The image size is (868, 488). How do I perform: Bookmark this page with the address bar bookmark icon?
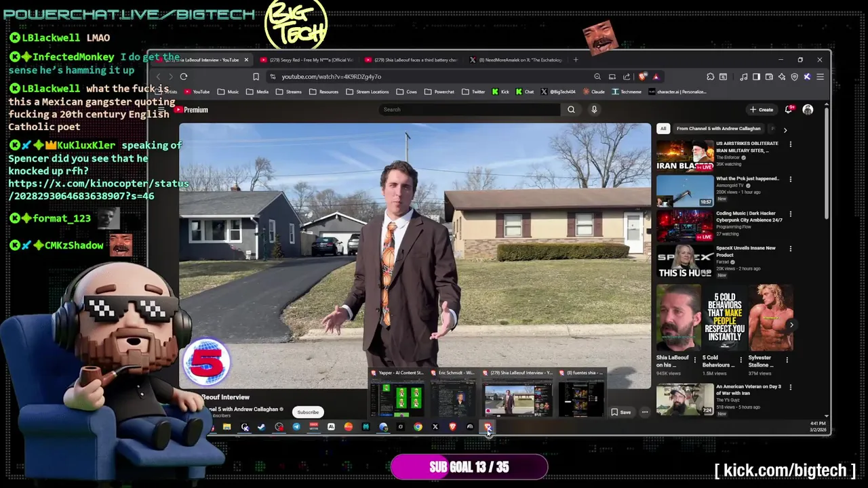pos(256,77)
